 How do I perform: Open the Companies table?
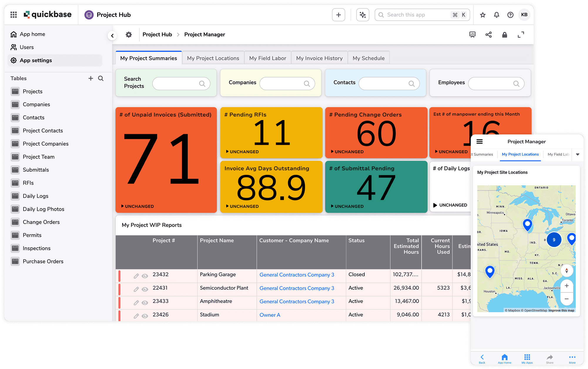point(31,105)
